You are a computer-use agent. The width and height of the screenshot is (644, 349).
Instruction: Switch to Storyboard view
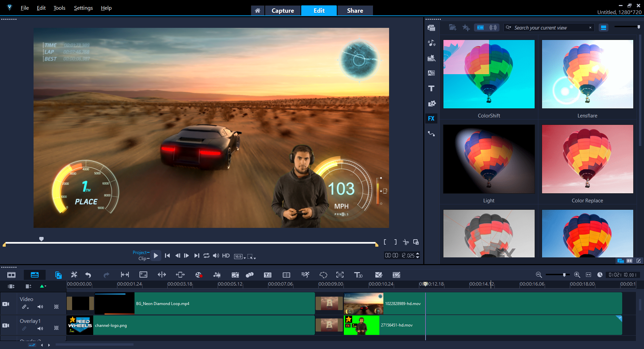pyautogui.click(x=11, y=275)
